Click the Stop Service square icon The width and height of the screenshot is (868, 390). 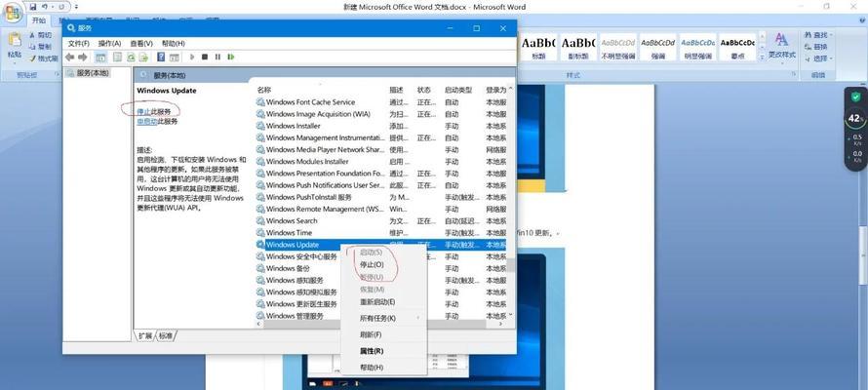205,57
